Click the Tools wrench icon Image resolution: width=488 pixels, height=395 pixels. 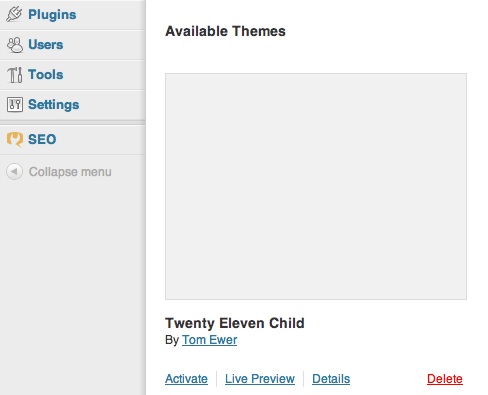coord(15,75)
